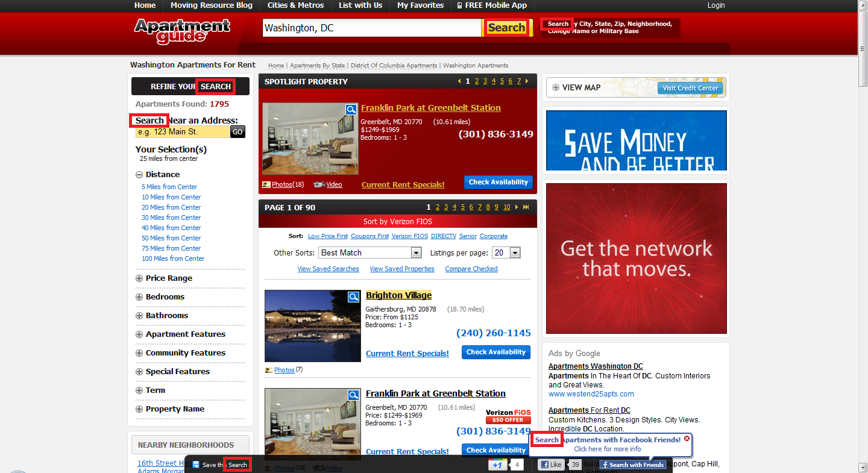Click the GO button next to address field
Screen dimensions: 868x473
coord(237,132)
